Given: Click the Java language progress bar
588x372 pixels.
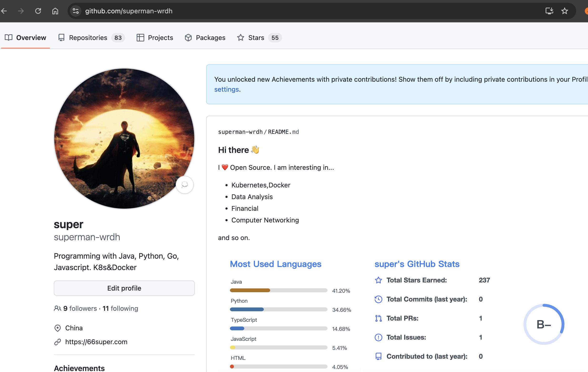Looking at the screenshot, I should point(278,290).
